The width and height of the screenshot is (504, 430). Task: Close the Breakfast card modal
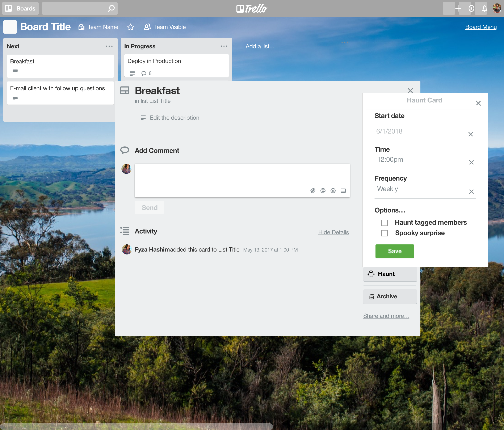[410, 91]
